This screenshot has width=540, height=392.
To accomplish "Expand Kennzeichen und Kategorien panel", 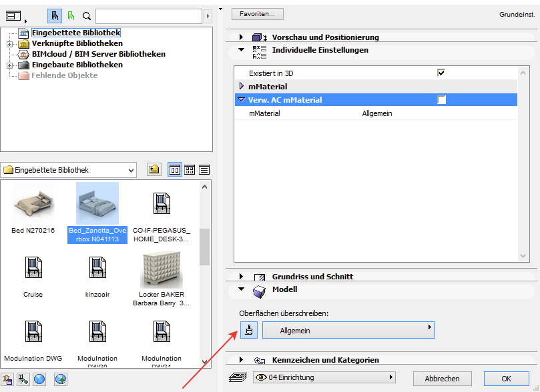I will pos(241,360).
